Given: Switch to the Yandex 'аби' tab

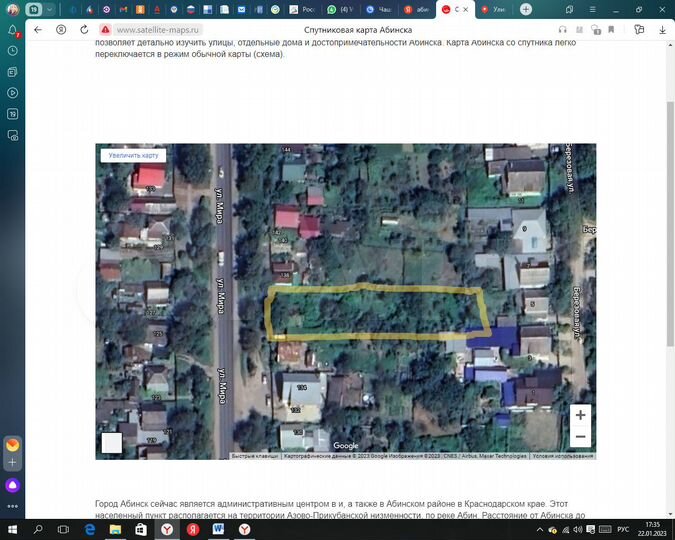Looking at the screenshot, I should tap(417, 9).
